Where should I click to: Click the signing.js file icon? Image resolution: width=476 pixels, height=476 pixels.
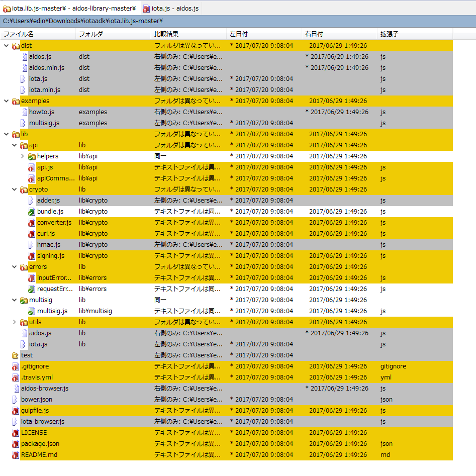32,256
